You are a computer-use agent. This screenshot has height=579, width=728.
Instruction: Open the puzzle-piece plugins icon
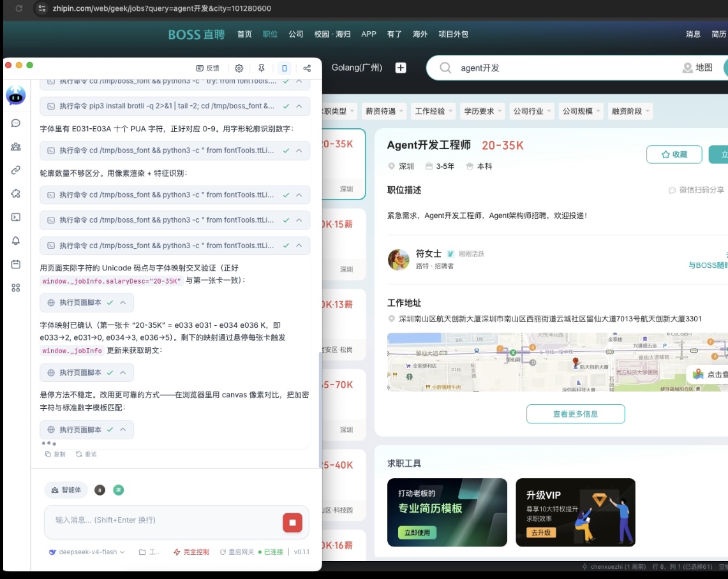(x=16, y=193)
